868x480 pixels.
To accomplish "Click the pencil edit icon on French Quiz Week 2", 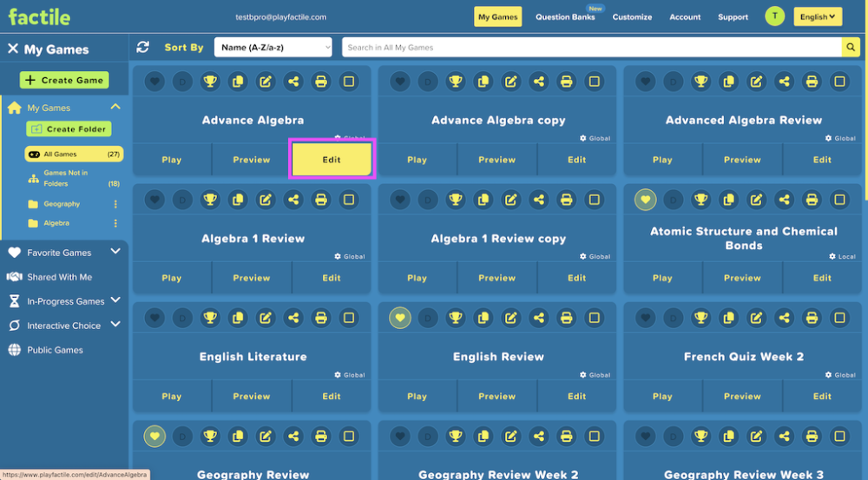I will (756, 318).
